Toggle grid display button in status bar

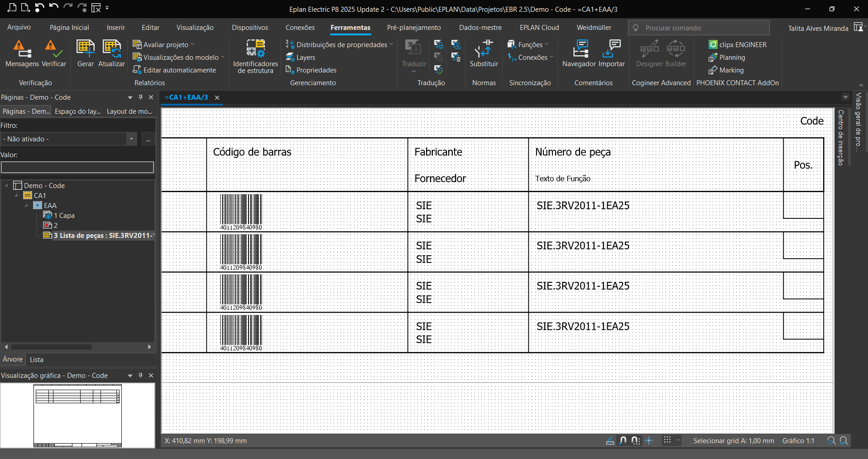coord(667,440)
